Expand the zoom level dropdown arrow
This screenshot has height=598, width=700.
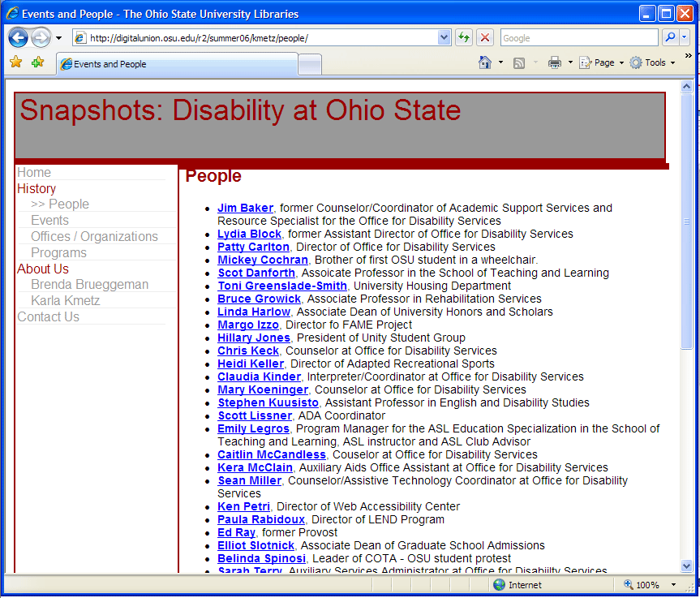pos(673,584)
